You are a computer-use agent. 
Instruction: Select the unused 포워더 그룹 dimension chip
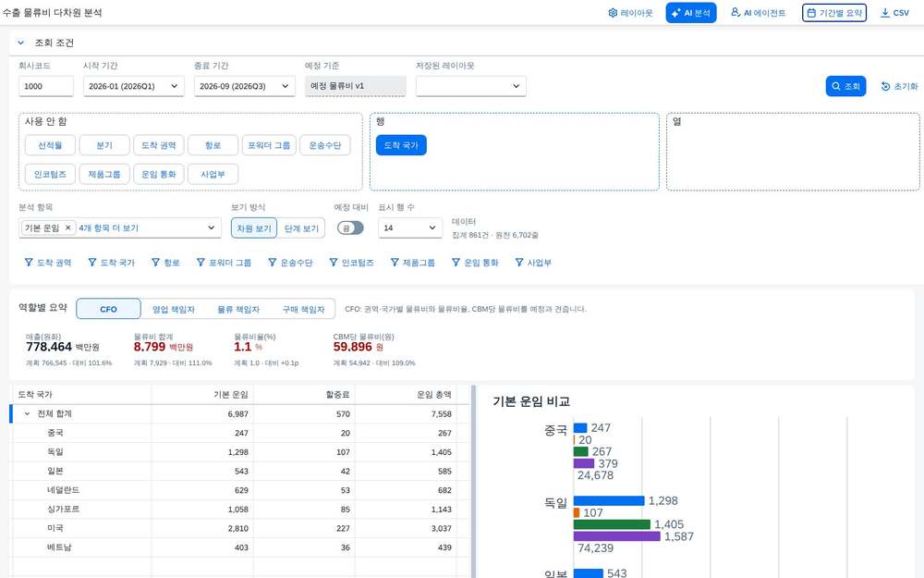[269, 145]
